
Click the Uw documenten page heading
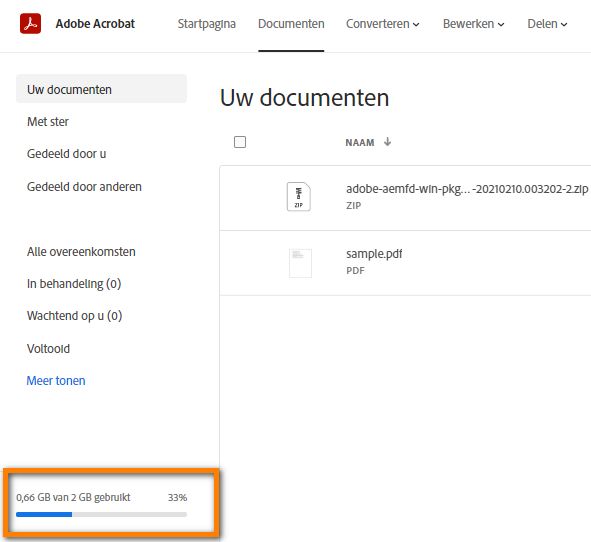pos(304,98)
